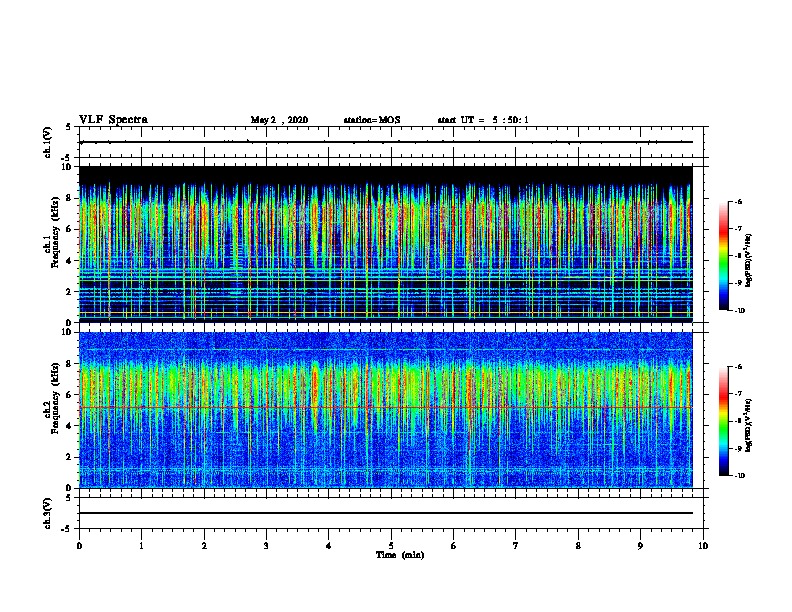Click the 'Time (min)' axis label
The height and width of the screenshot is (612, 792).
tap(400, 555)
